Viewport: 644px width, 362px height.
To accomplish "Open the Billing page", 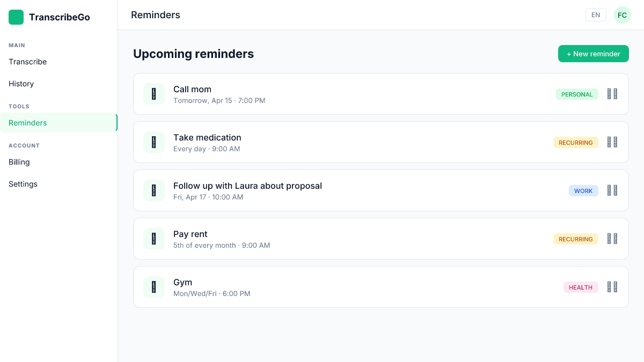I will point(19,162).
